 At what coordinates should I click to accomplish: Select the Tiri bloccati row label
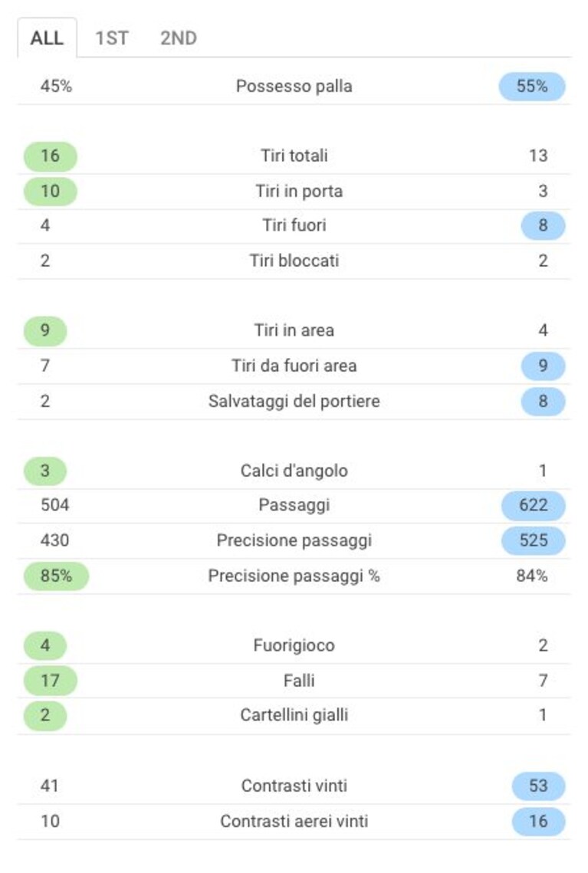tap(294, 261)
